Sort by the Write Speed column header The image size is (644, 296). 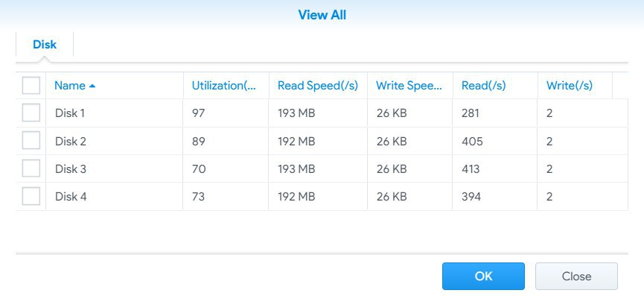(410, 86)
